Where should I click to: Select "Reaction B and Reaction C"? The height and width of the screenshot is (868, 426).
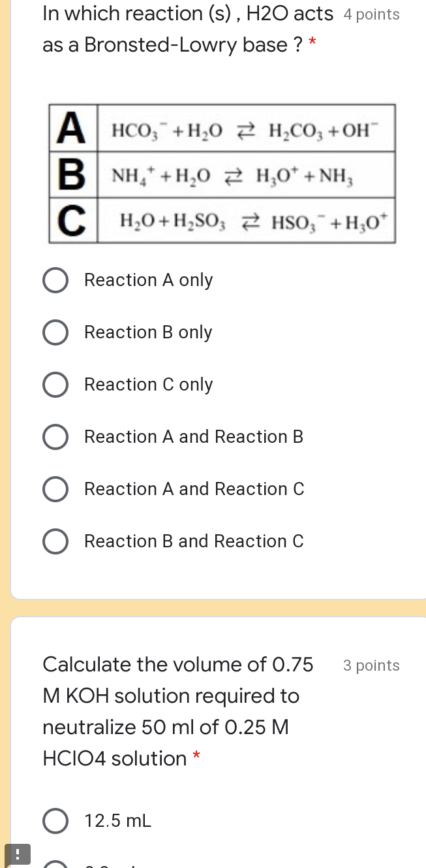(55, 541)
